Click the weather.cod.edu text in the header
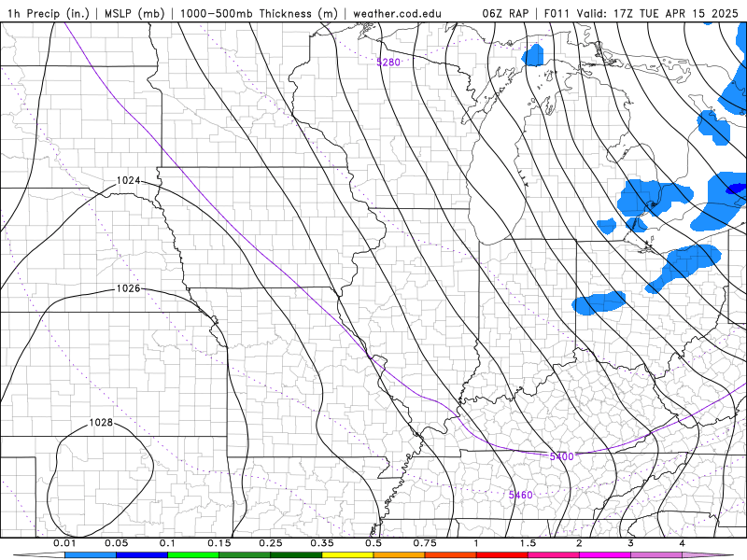Image resolution: width=747 pixels, height=560 pixels. coord(397,13)
